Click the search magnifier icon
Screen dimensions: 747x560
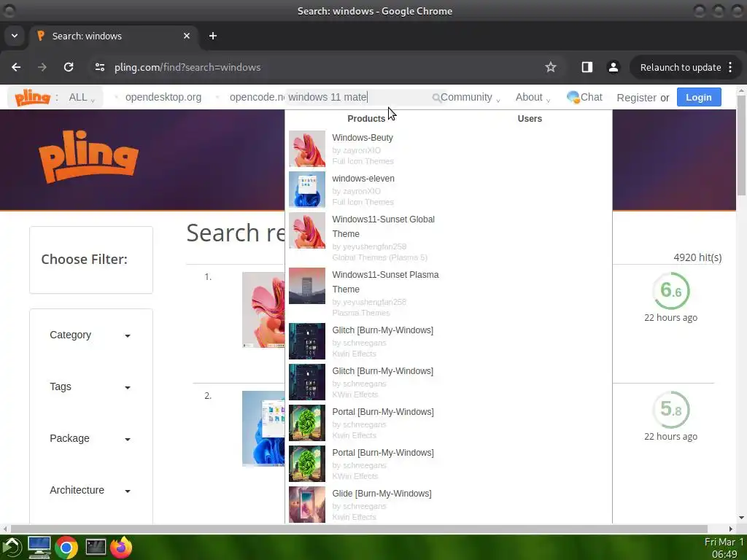(436, 98)
